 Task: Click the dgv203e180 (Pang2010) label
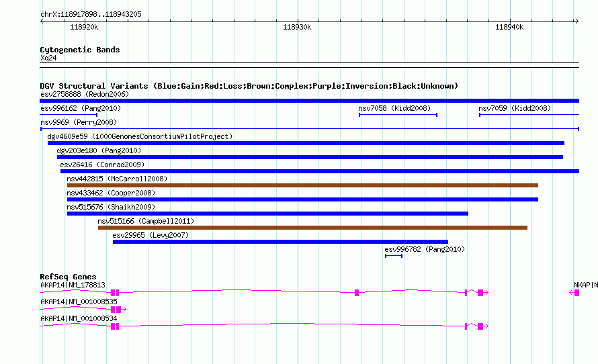tap(99, 150)
